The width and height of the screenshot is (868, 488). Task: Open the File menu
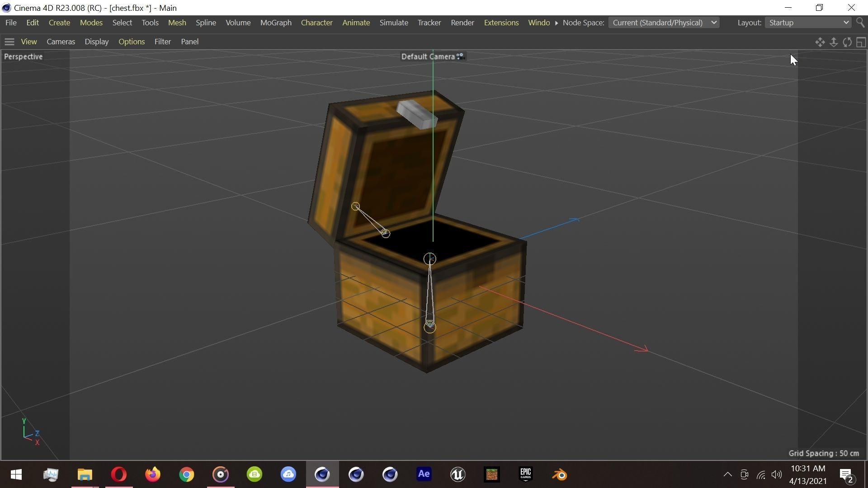[x=11, y=23]
